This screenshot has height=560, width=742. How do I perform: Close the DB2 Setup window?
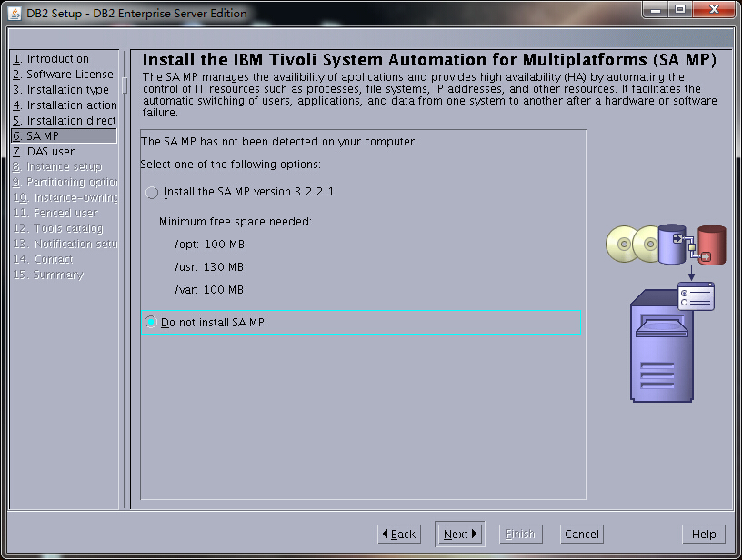point(714,9)
